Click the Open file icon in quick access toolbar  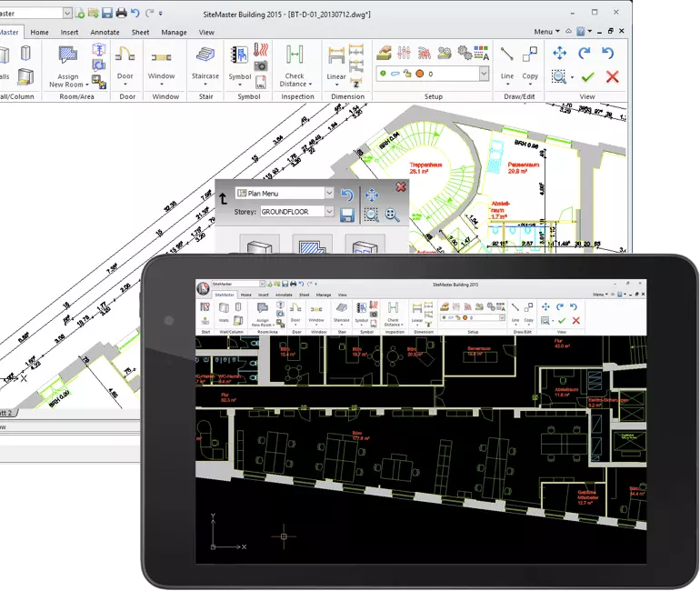(x=94, y=13)
